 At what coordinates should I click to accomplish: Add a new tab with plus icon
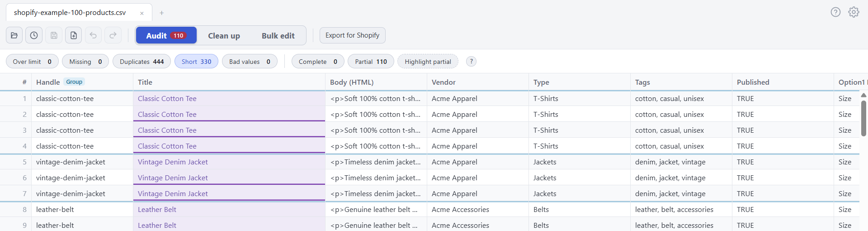coord(161,13)
